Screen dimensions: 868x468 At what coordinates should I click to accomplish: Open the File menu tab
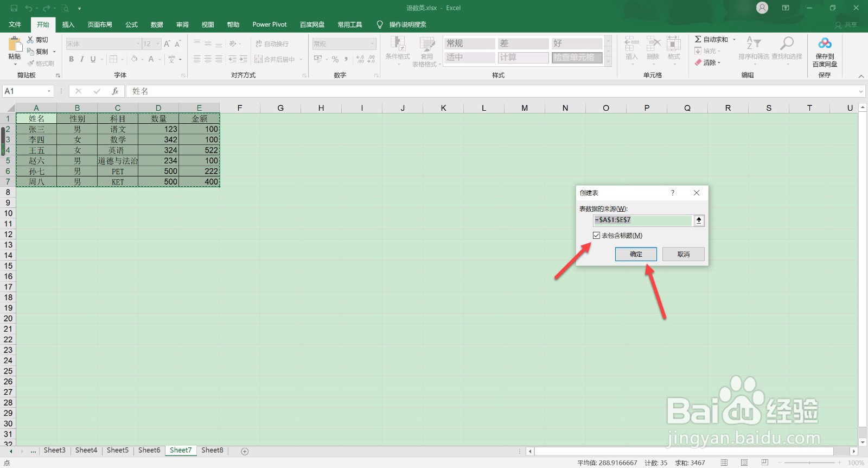[15, 24]
